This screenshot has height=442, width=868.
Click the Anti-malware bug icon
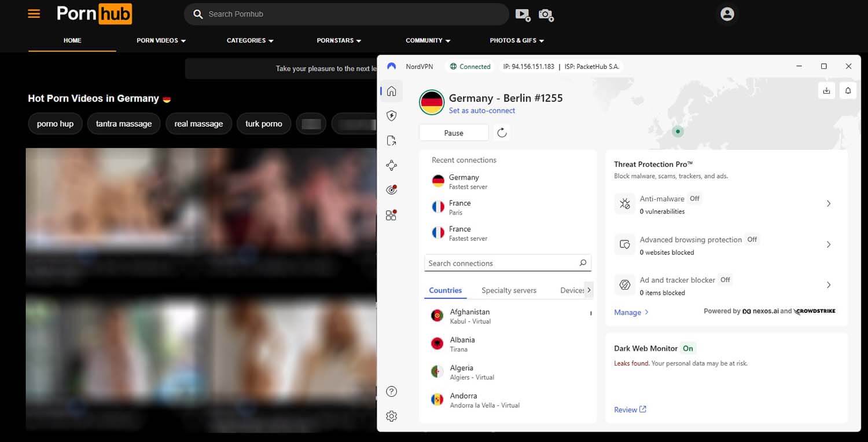(625, 204)
